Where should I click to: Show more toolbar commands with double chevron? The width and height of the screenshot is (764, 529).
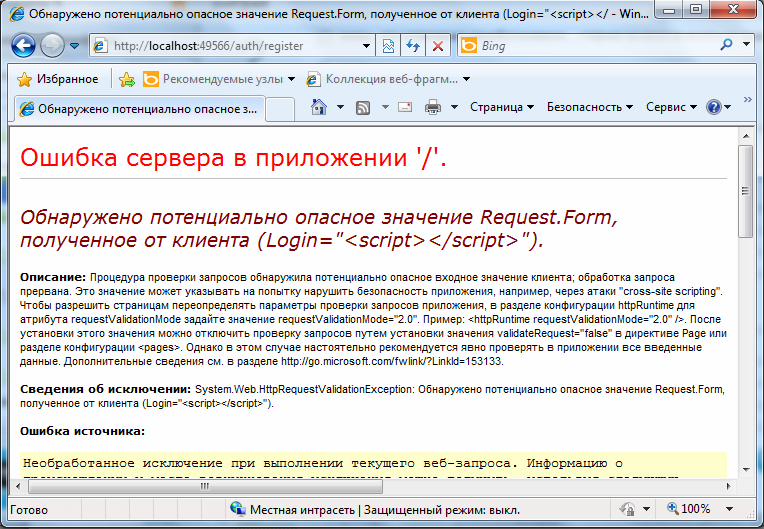(x=748, y=99)
